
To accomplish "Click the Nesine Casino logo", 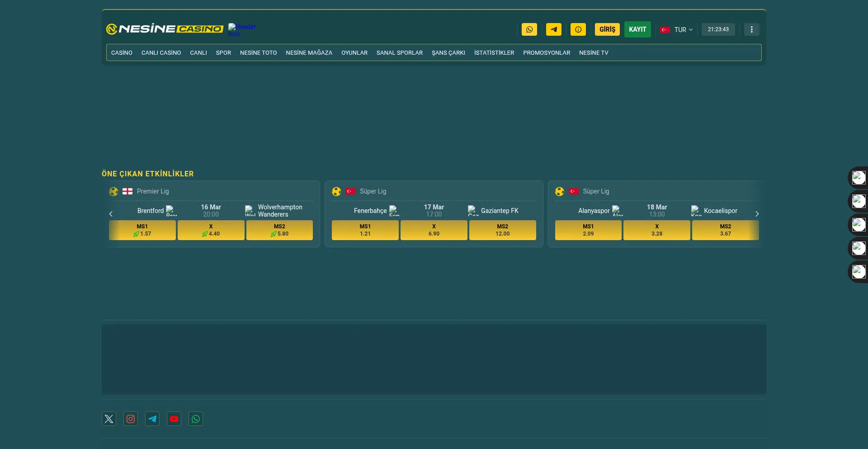I will 165,29.
